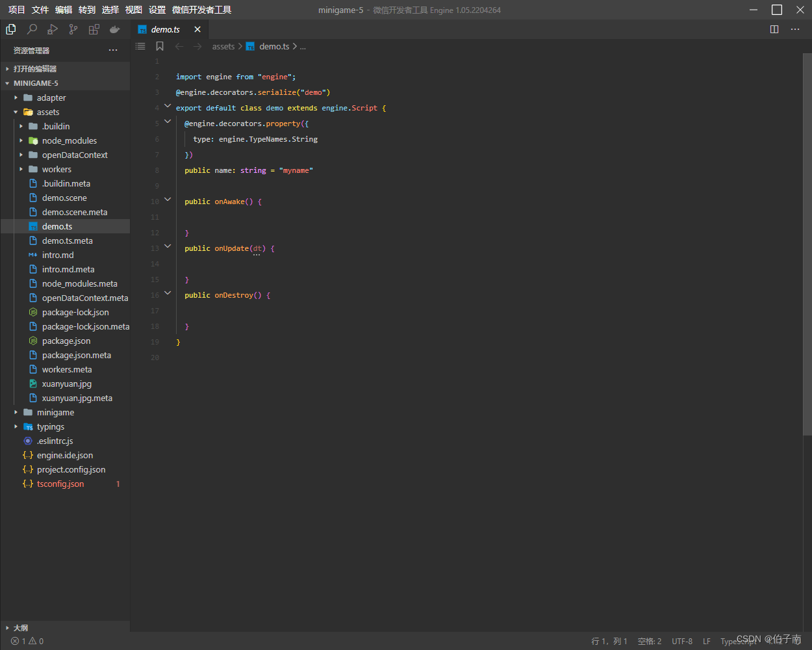Open the Docker whale icon
Image resolution: width=812 pixels, height=650 pixels.
pos(115,29)
